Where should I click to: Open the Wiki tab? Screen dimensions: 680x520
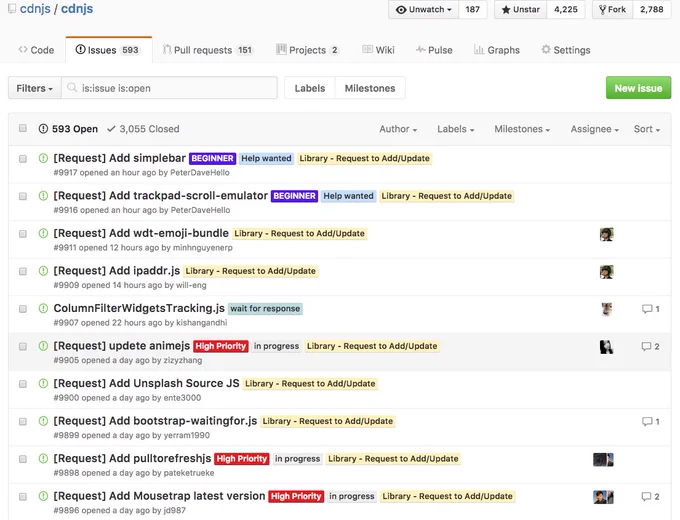click(379, 50)
